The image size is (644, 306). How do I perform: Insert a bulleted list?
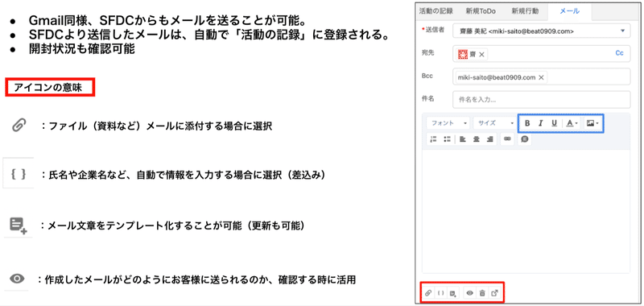coord(447,139)
